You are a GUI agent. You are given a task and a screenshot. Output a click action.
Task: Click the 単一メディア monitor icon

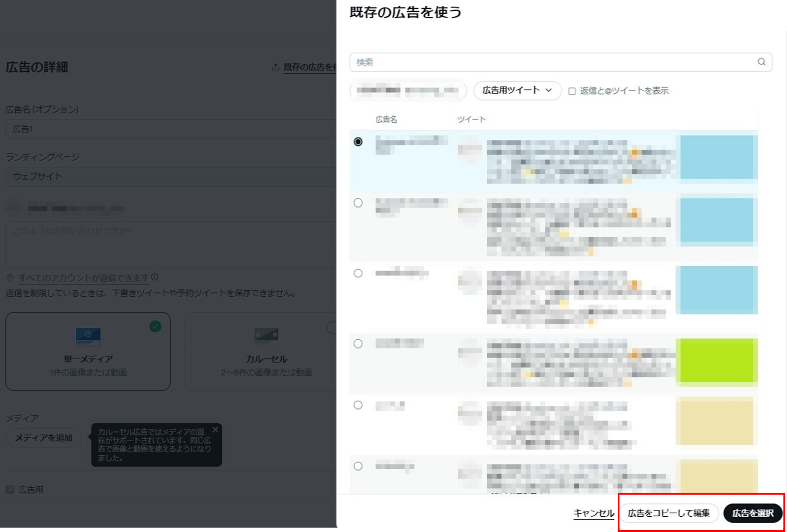point(88,337)
